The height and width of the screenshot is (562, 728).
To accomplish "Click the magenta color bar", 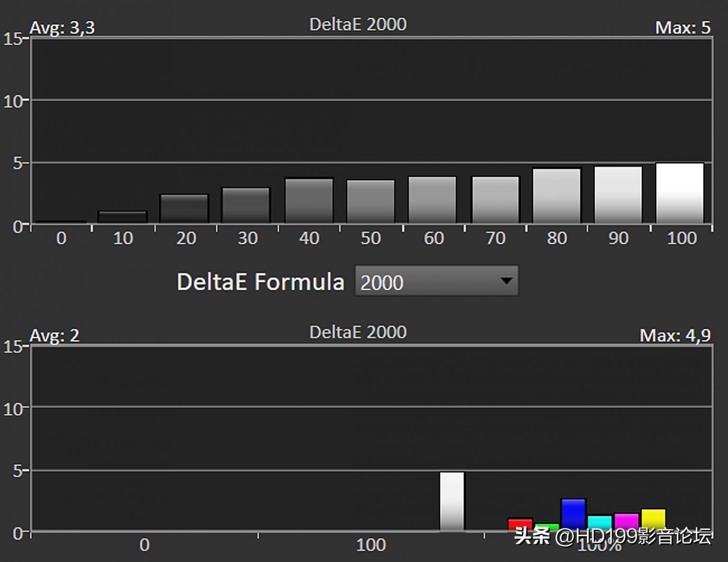I will point(627,521).
